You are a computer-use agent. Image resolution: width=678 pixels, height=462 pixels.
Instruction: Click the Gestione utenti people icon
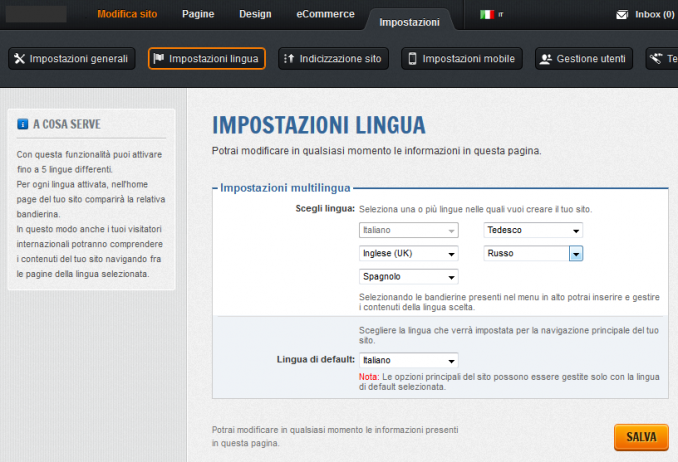click(x=545, y=59)
